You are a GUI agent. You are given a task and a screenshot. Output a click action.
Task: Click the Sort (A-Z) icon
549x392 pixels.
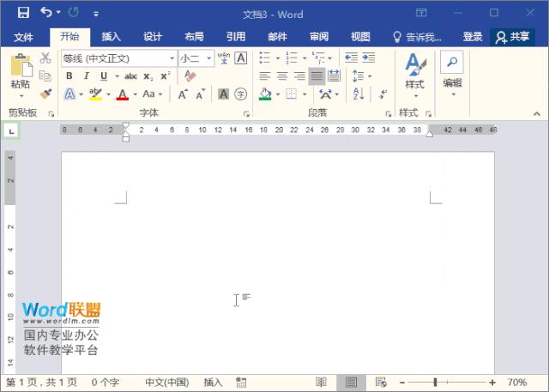[x=359, y=94]
